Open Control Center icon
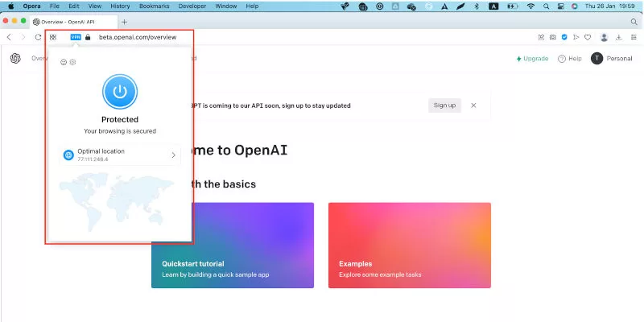 (561, 6)
